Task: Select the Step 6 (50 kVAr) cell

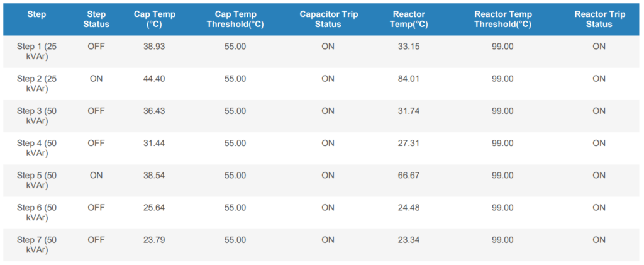Action: 36,212
